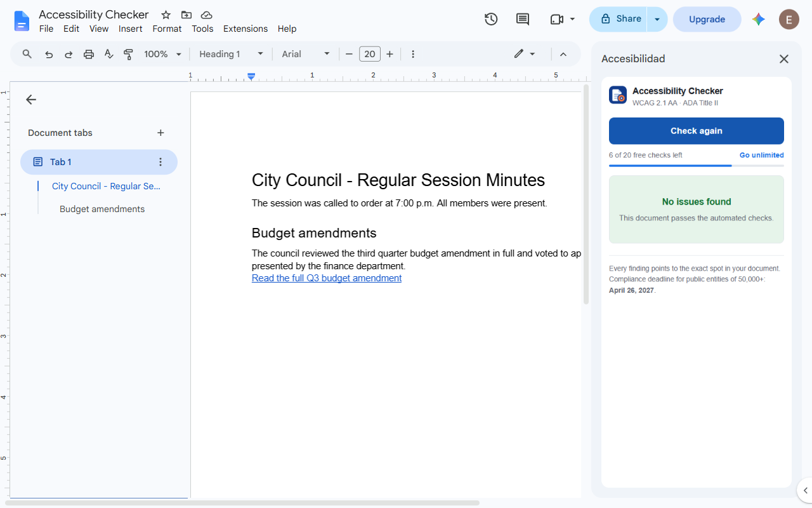
Task: Show the side panel arrow
Action: [x=804, y=490]
